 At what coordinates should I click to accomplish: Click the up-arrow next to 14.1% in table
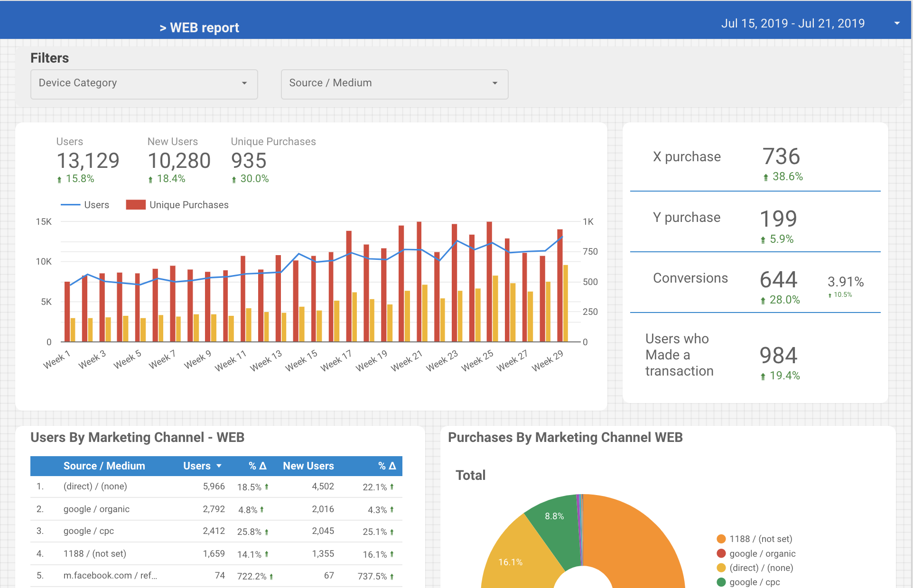tap(267, 554)
